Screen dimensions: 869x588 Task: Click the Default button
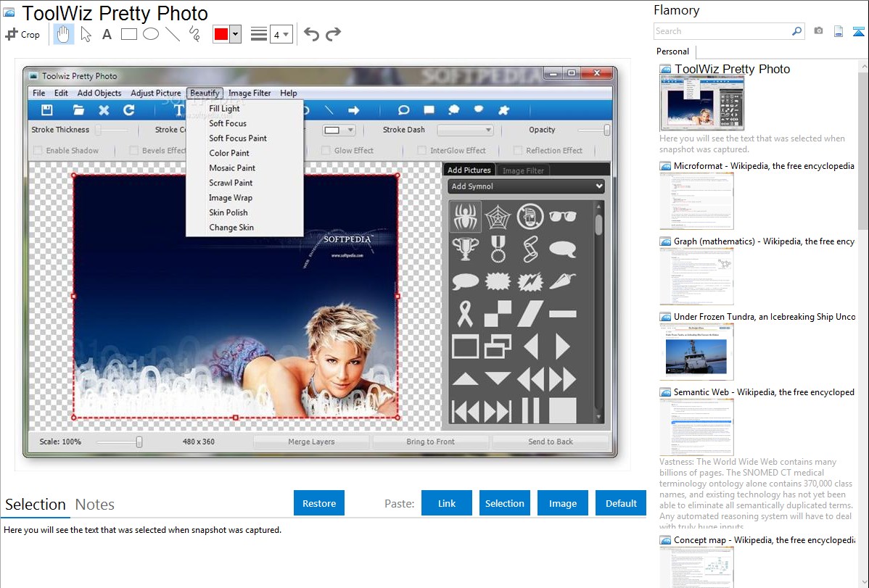[x=621, y=503]
